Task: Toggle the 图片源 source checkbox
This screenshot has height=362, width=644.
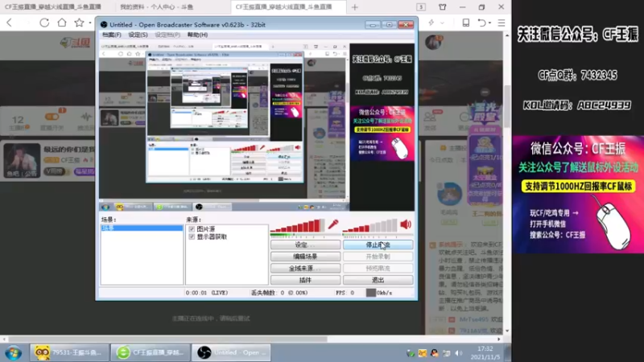Action: [x=192, y=229]
